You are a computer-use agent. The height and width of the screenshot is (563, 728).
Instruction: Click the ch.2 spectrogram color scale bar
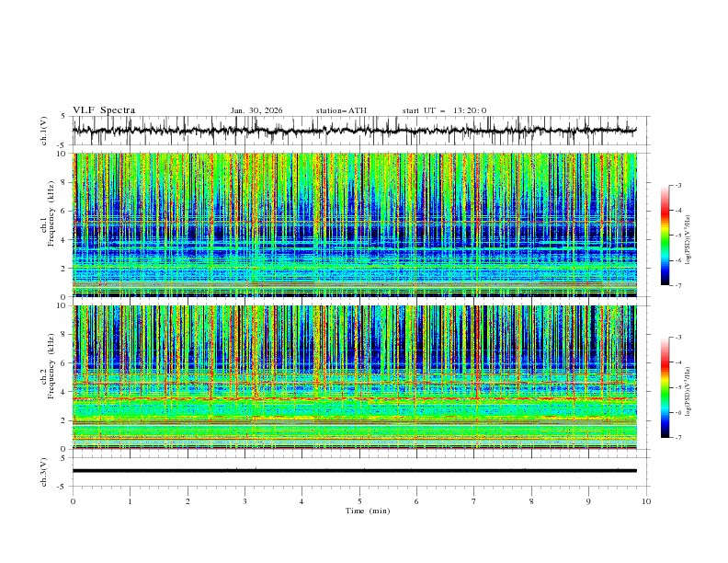pos(665,387)
